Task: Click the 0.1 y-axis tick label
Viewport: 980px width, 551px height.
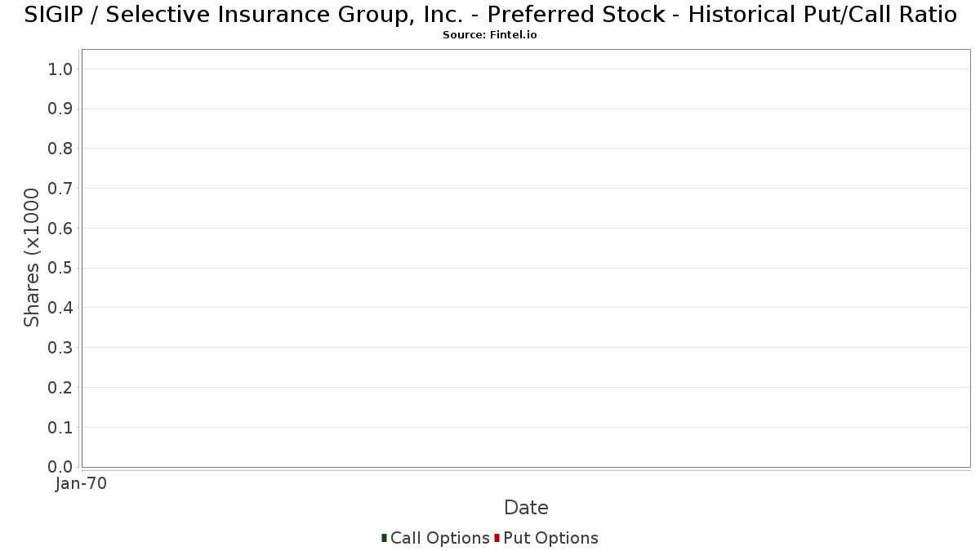Action: pos(60,428)
